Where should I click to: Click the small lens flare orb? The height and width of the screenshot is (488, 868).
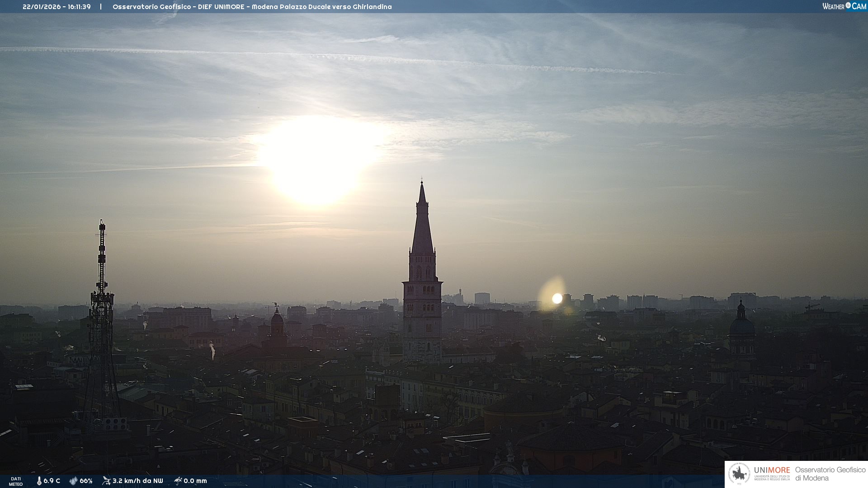click(x=557, y=298)
